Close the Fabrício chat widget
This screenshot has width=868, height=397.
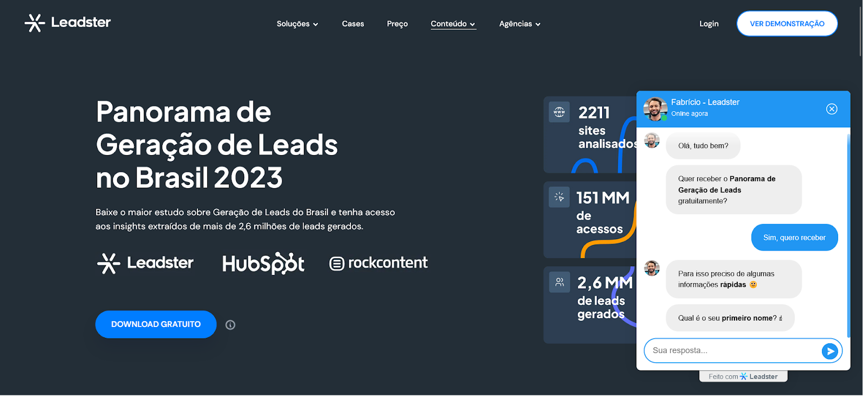pyautogui.click(x=832, y=109)
